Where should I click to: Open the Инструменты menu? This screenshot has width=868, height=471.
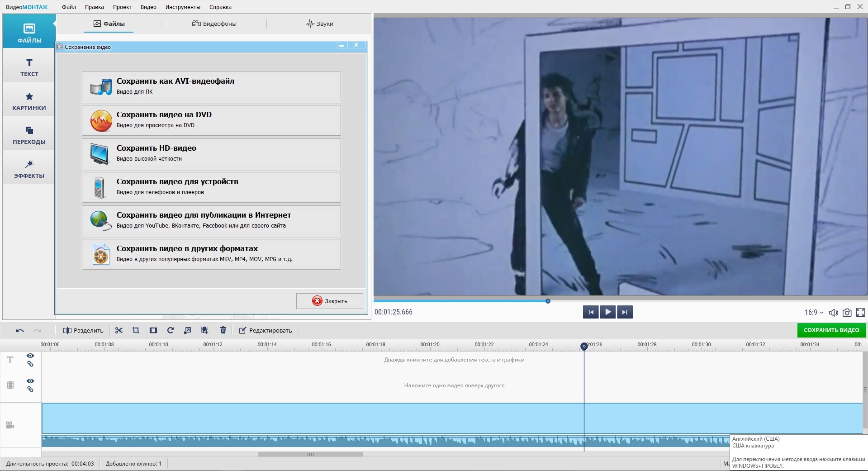[183, 7]
